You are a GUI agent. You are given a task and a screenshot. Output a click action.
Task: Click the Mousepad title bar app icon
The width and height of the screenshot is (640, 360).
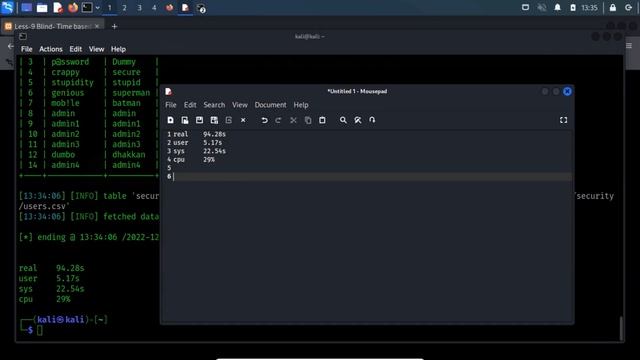click(x=169, y=91)
